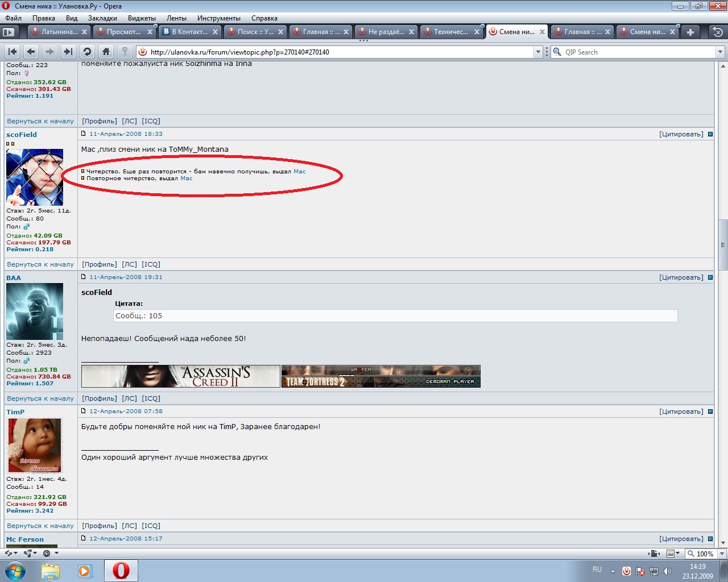Screen dimensions: 728x582
Task: Click the post icon next to 11-Апрель-2008 18:33
Action: click(x=84, y=134)
